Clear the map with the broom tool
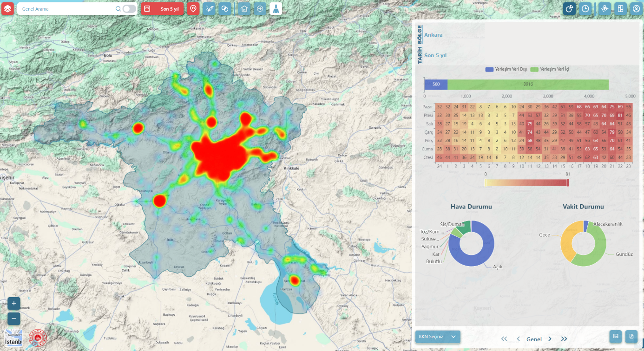This screenshot has width=644, height=351. point(276,8)
